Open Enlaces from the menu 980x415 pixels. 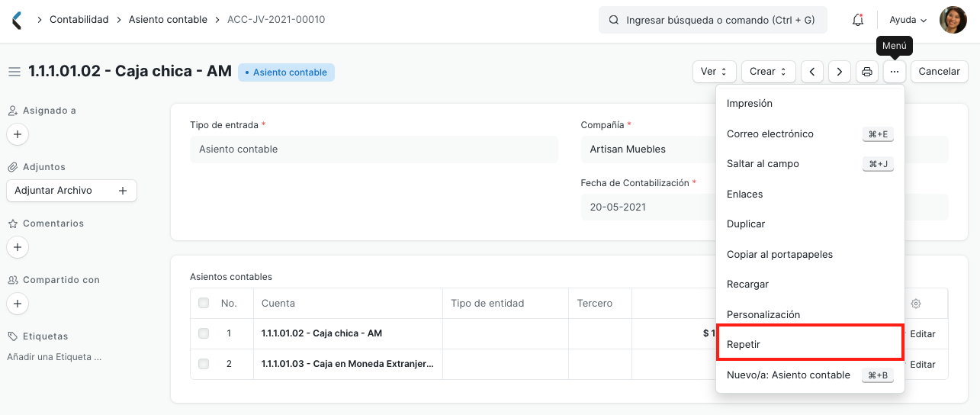click(810, 194)
